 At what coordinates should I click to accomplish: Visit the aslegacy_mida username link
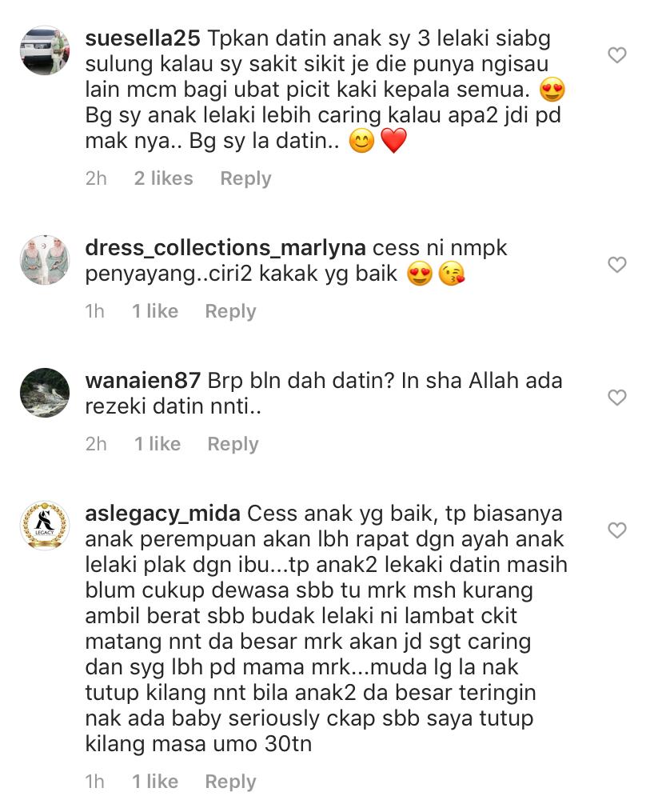[x=162, y=514]
